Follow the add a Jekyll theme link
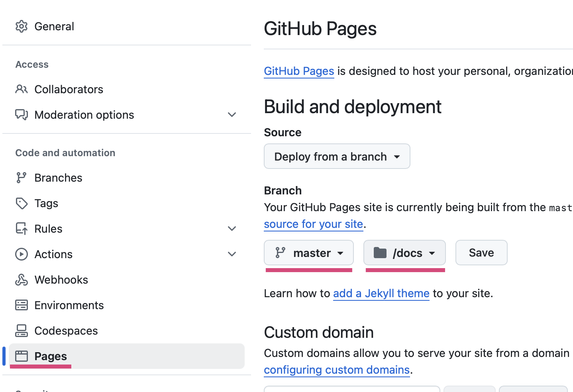This screenshot has width=573, height=392. (381, 294)
